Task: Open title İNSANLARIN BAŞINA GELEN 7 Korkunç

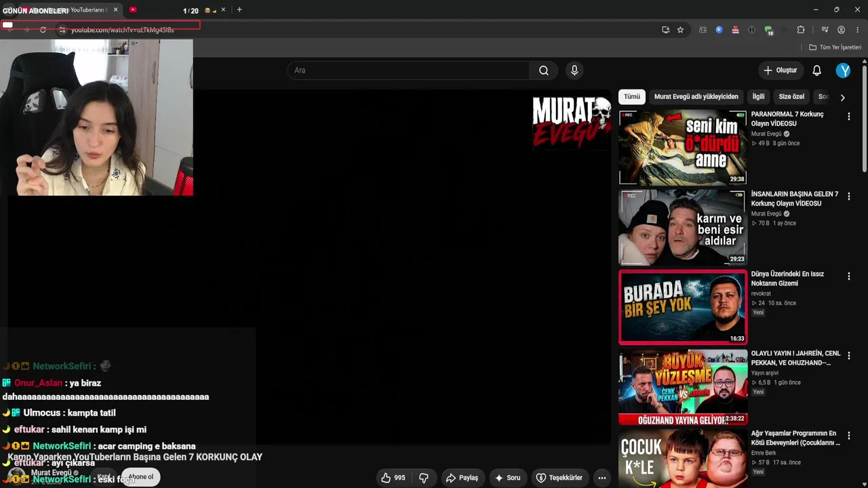Action: click(x=795, y=199)
